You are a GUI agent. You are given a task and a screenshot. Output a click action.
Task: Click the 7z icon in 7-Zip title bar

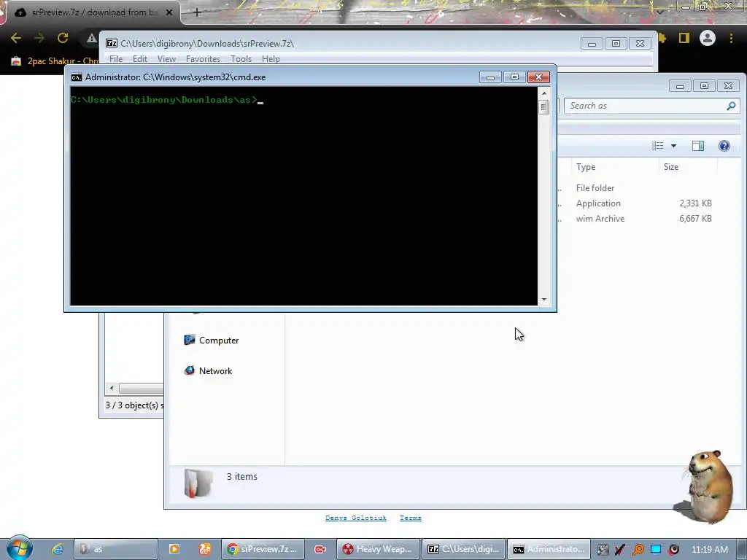point(112,43)
